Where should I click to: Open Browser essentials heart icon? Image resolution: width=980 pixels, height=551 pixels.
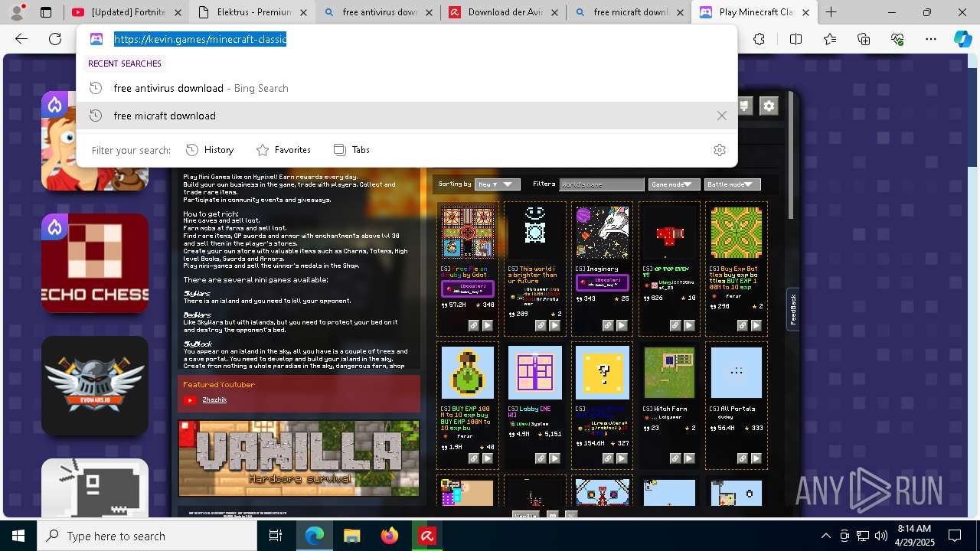tap(897, 39)
